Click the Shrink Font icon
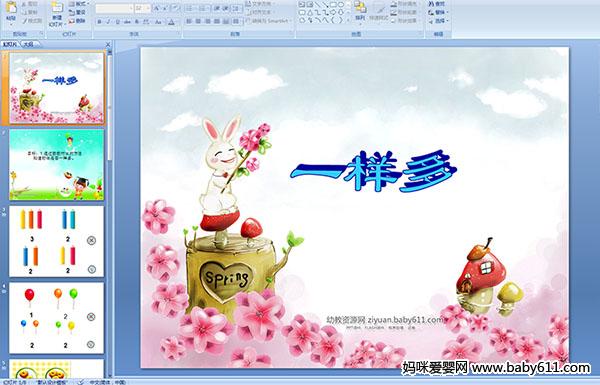600x385 pixels. click(x=166, y=8)
